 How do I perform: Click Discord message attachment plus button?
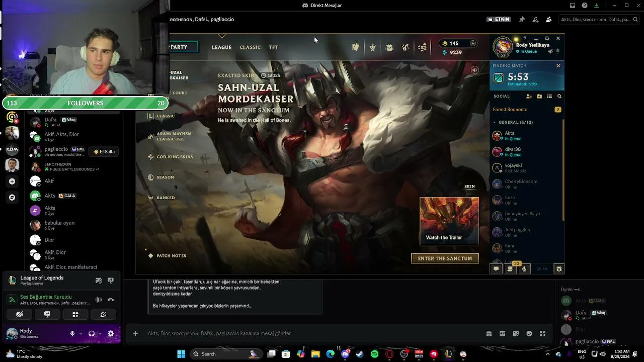(x=135, y=333)
